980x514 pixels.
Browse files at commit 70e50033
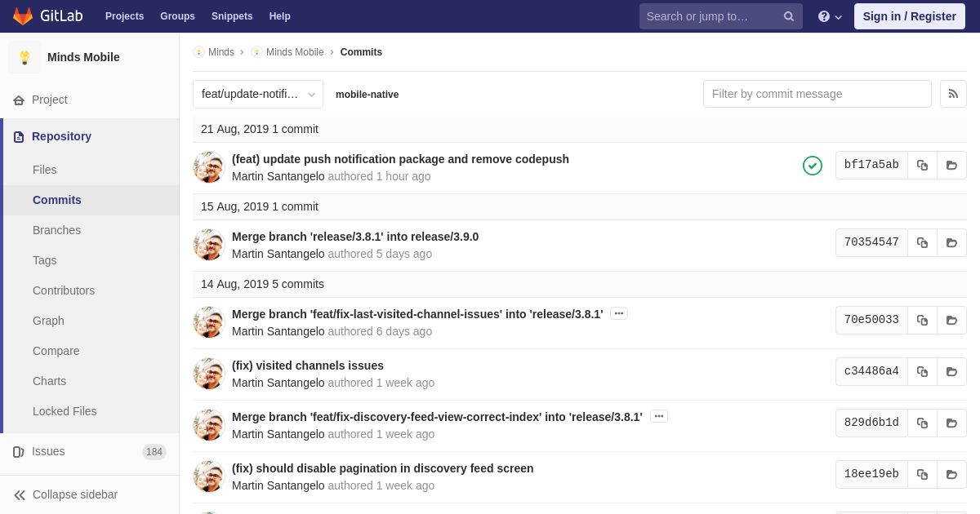951,320
